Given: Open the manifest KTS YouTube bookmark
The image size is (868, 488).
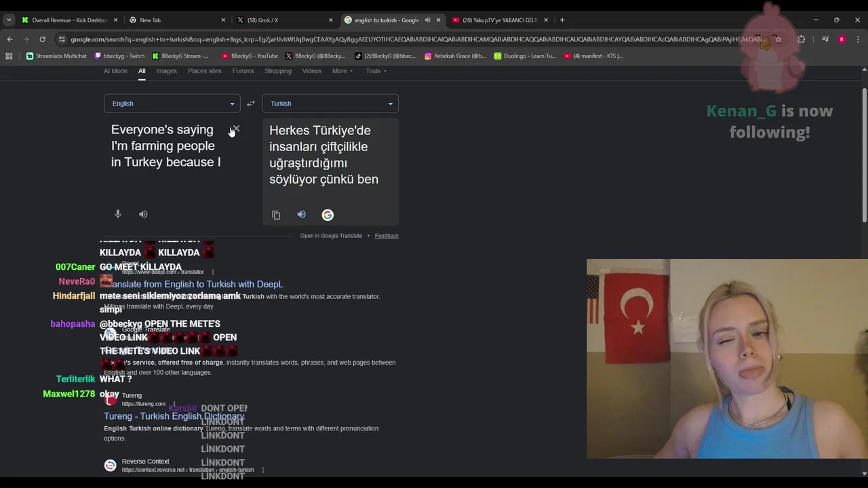Looking at the screenshot, I should click(x=593, y=56).
